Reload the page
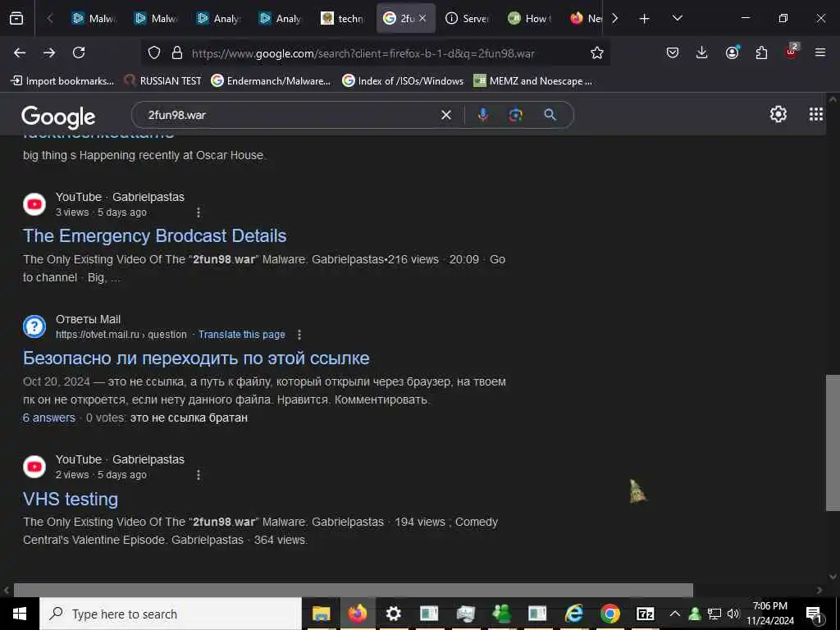 pyautogui.click(x=79, y=52)
